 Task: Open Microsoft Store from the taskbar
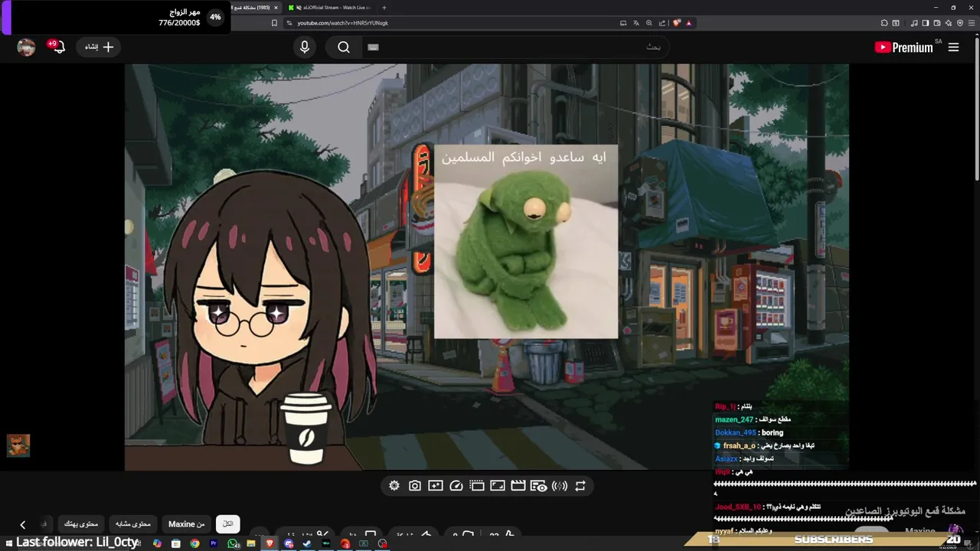point(176,543)
